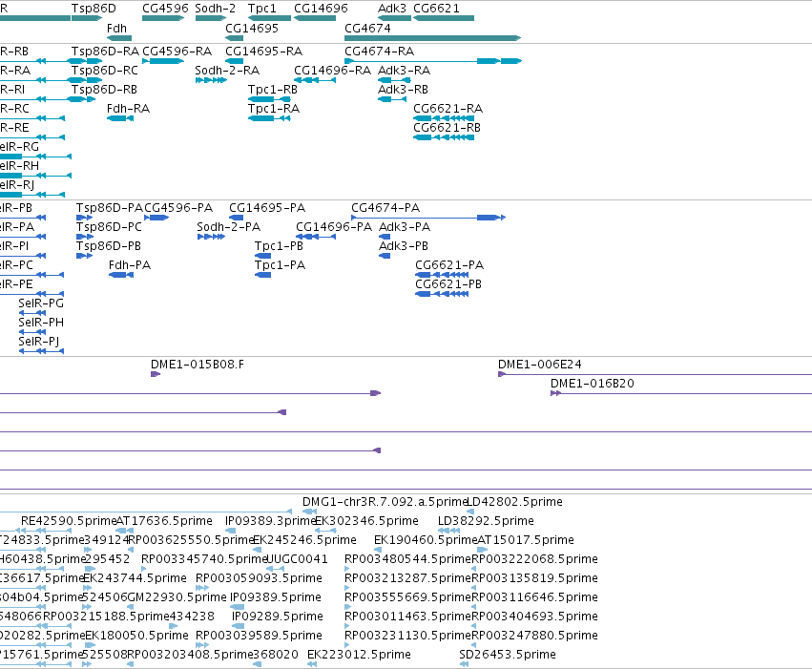Select the Adk3-RB transcript label
Image resolution: width=812 pixels, height=669 pixels.
[403, 90]
